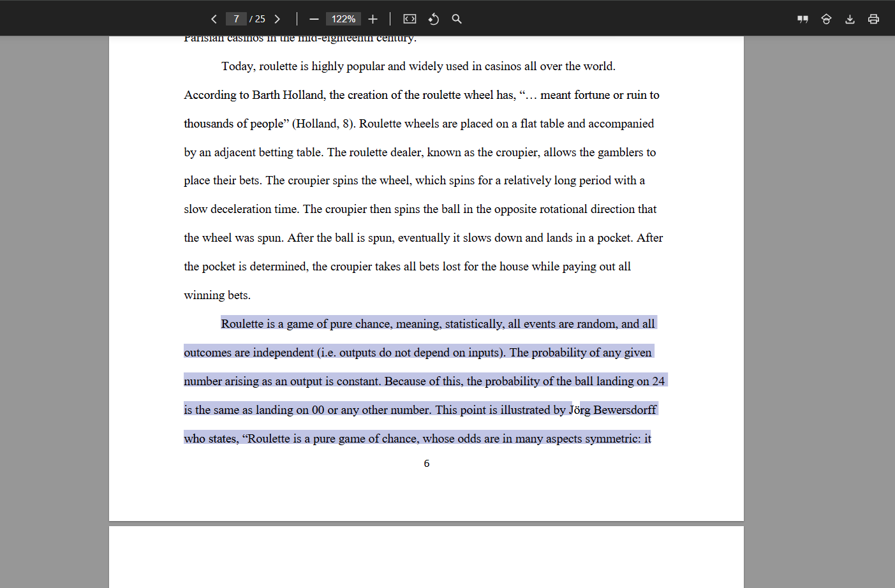Click the page number 6 footer
This screenshot has width=895, height=588.
pyautogui.click(x=427, y=464)
